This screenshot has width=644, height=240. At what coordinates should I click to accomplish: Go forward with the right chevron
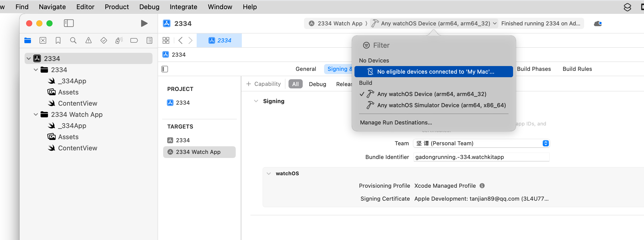pos(191,40)
